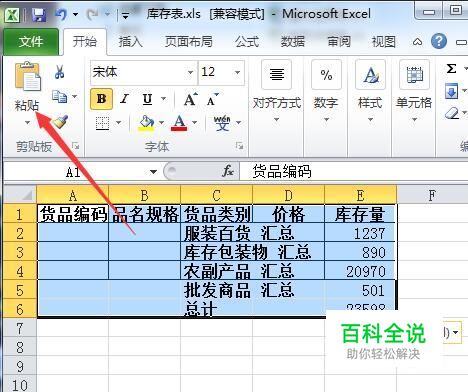Screen dimensions: 468x392
Task: Expand the font color dropdown arrow
Action: 194,123
